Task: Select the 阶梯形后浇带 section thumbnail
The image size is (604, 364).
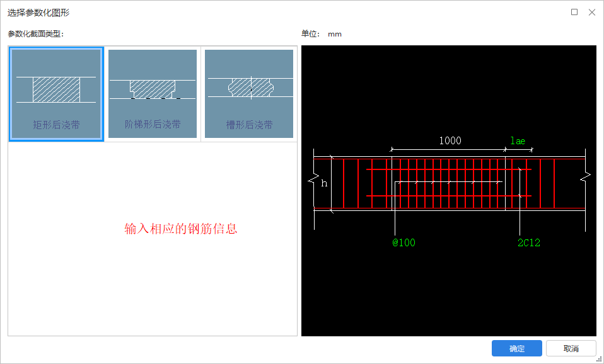Action: tap(153, 94)
